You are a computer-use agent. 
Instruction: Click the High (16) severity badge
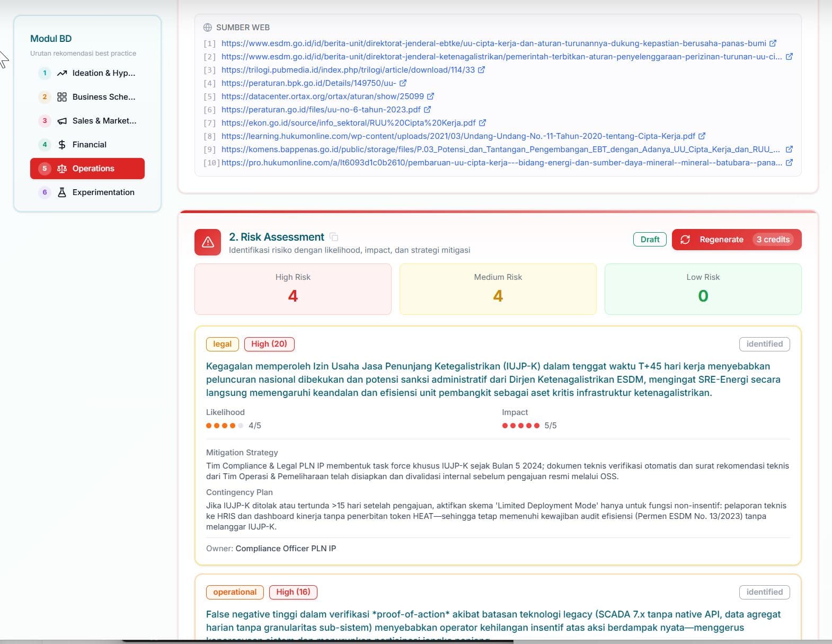tap(293, 592)
